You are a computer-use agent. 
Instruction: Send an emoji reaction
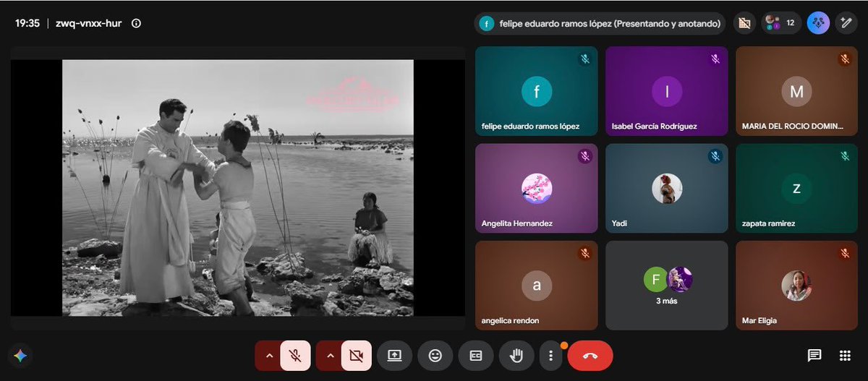[x=435, y=356]
